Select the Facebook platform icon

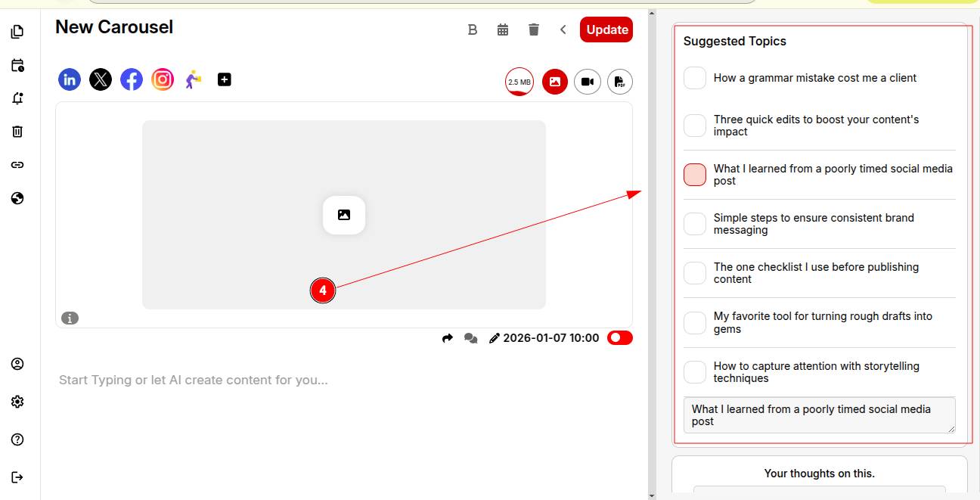pyautogui.click(x=132, y=79)
